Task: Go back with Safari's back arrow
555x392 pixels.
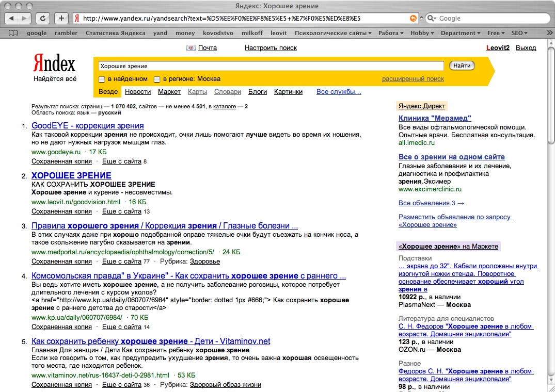Action: pyautogui.click(x=11, y=18)
